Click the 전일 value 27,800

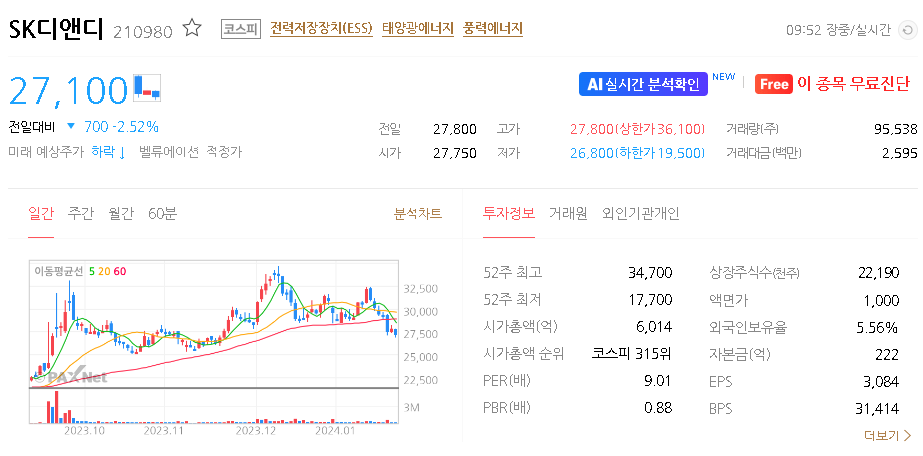[x=455, y=129]
